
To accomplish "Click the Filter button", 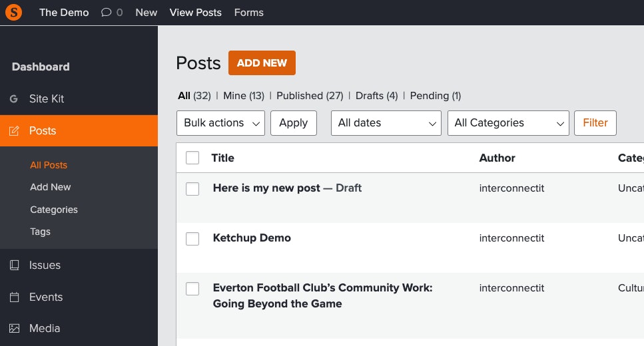I will 595,123.
